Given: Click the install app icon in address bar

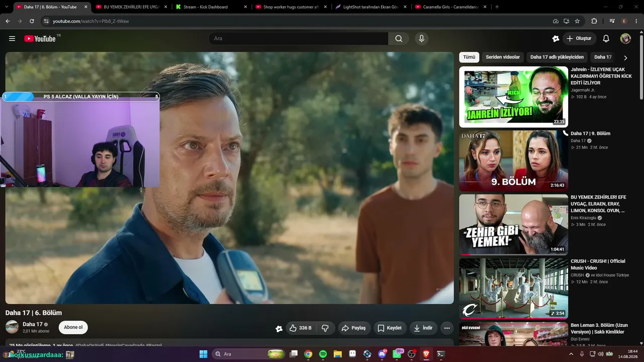Looking at the screenshot, I should [567, 21].
